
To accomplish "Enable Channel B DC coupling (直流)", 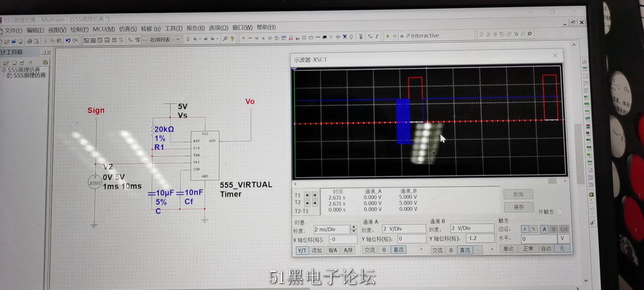I will coord(464,249).
